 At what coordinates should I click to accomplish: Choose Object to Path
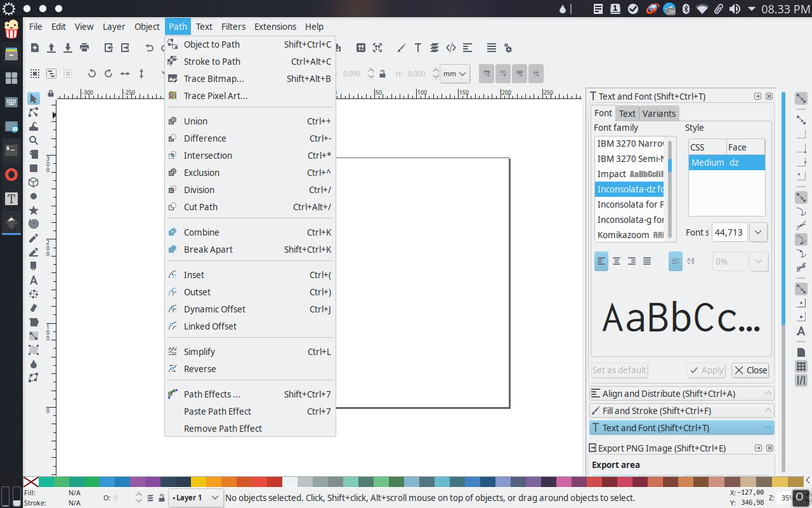[250, 44]
